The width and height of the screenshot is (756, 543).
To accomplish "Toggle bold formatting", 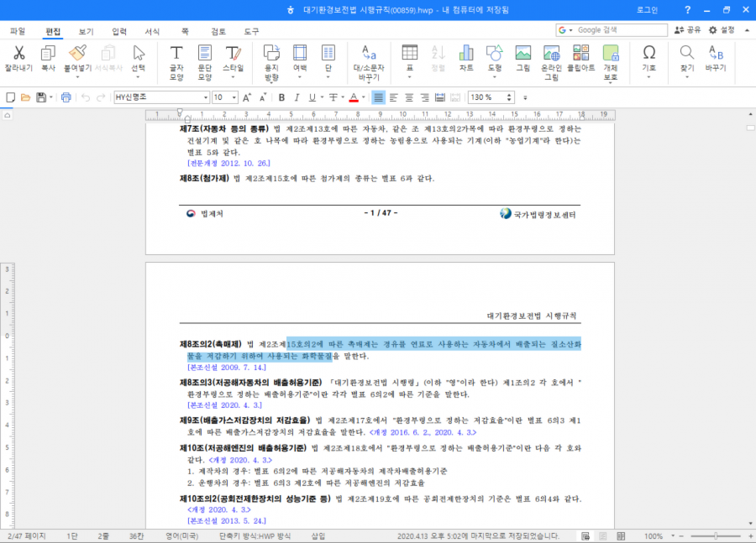I will click(281, 97).
